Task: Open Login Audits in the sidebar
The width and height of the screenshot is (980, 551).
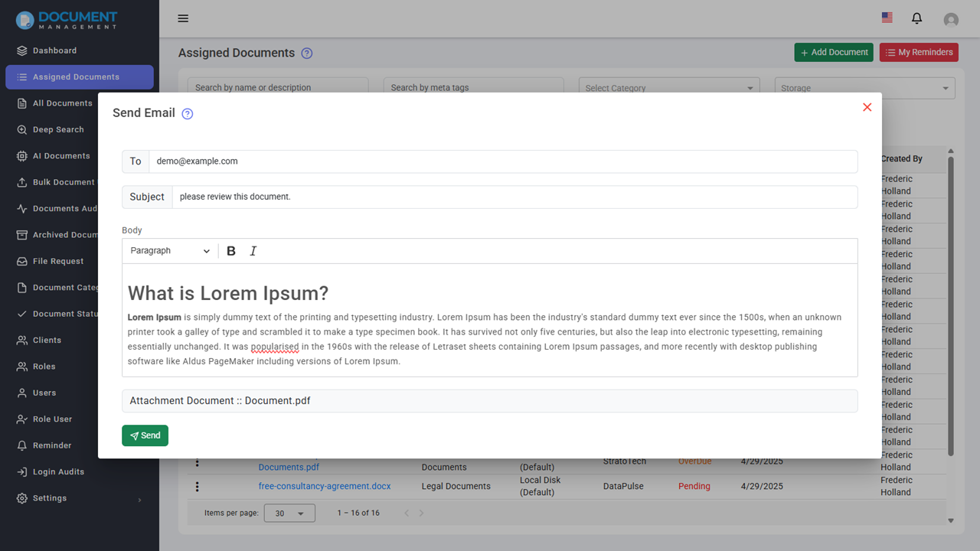Action: pyautogui.click(x=58, y=472)
